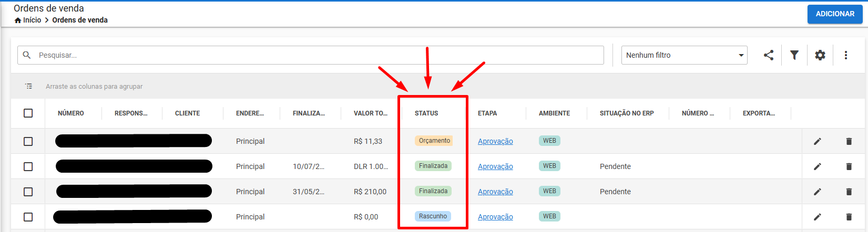868x232 pixels.
Task: Sort by the NÚMERO column header
Action: click(71, 113)
